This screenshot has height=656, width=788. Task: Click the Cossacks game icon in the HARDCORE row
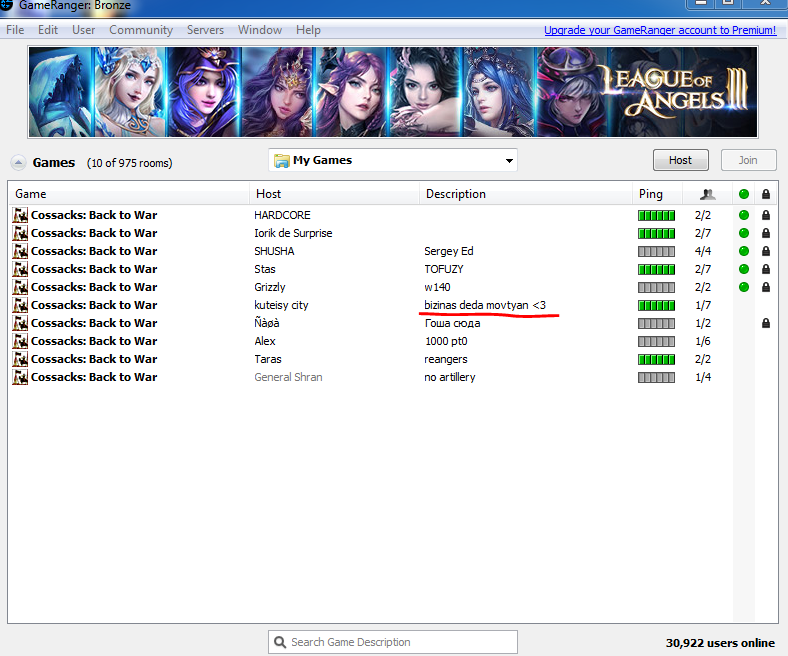pos(20,215)
